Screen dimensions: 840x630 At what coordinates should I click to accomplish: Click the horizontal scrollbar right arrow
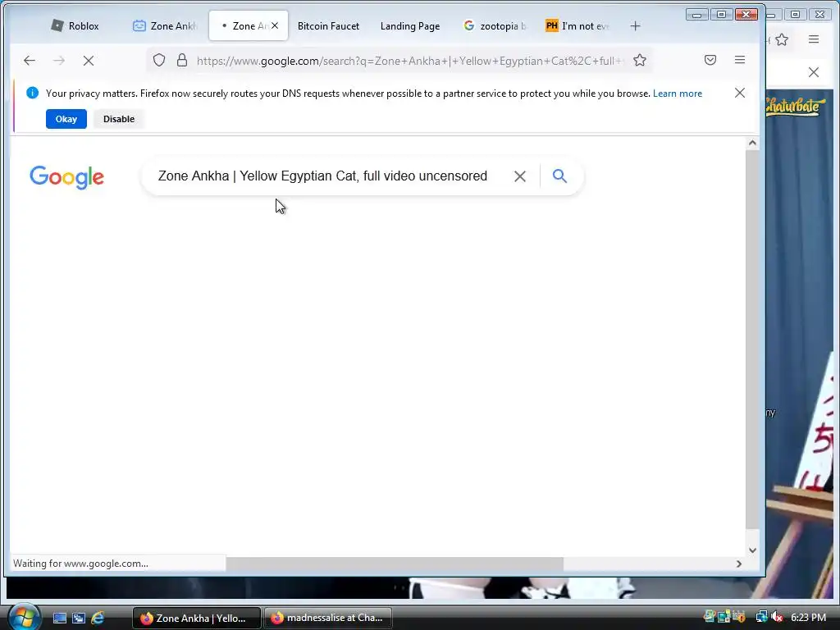pos(739,564)
